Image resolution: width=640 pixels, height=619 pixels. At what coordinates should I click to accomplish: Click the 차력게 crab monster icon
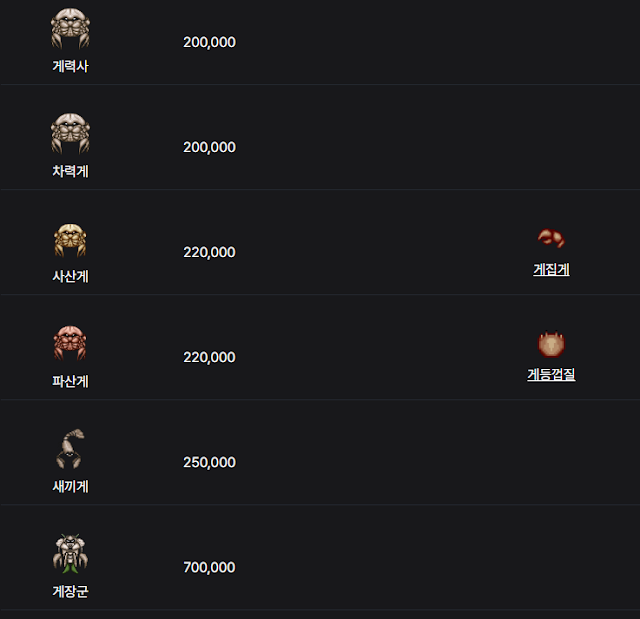(x=70, y=133)
